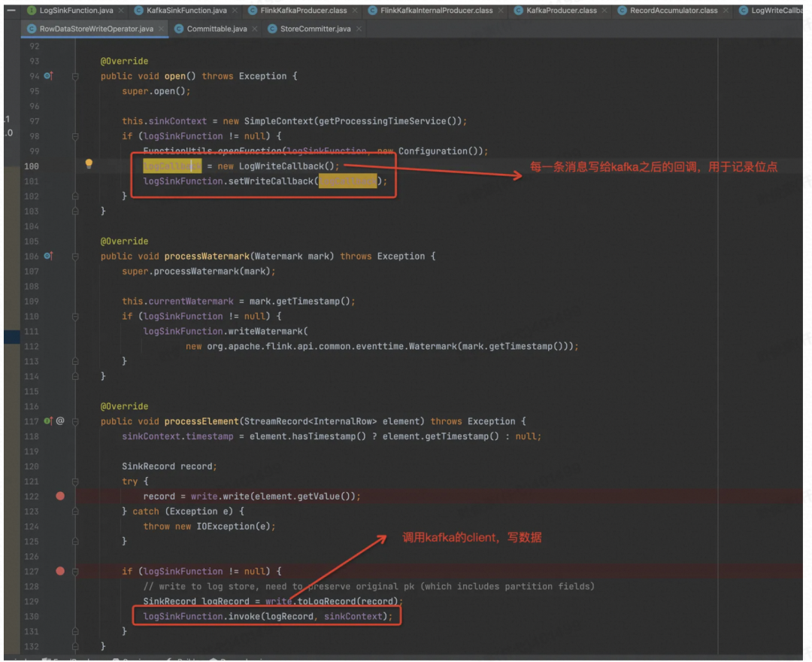Click sinkContext.timestamp on line 118
The height and width of the screenshot is (662, 812).
point(177,436)
